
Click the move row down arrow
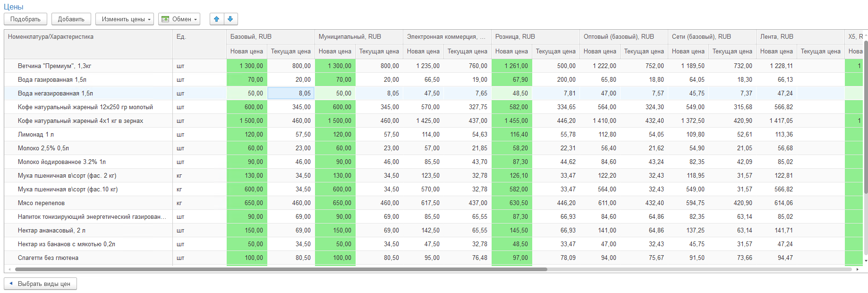point(230,19)
